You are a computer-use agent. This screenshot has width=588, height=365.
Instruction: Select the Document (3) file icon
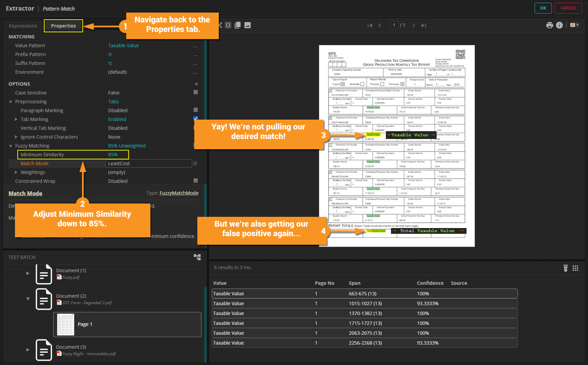tap(44, 350)
